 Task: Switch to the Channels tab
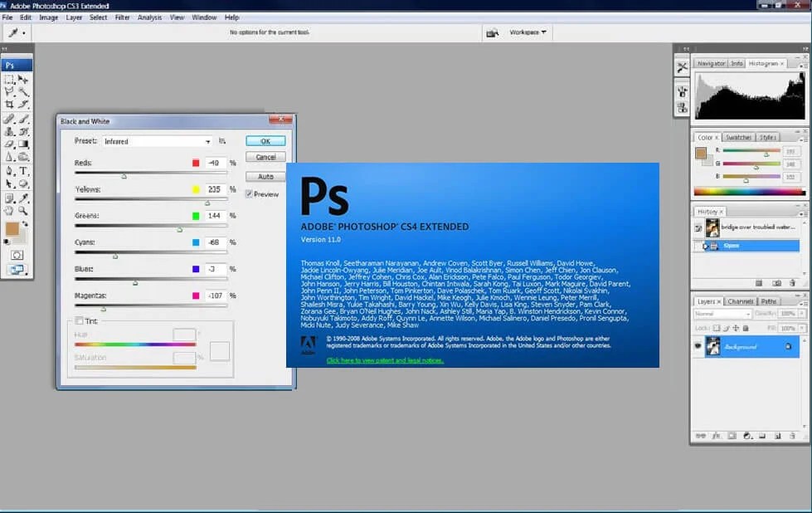point(741,302)
